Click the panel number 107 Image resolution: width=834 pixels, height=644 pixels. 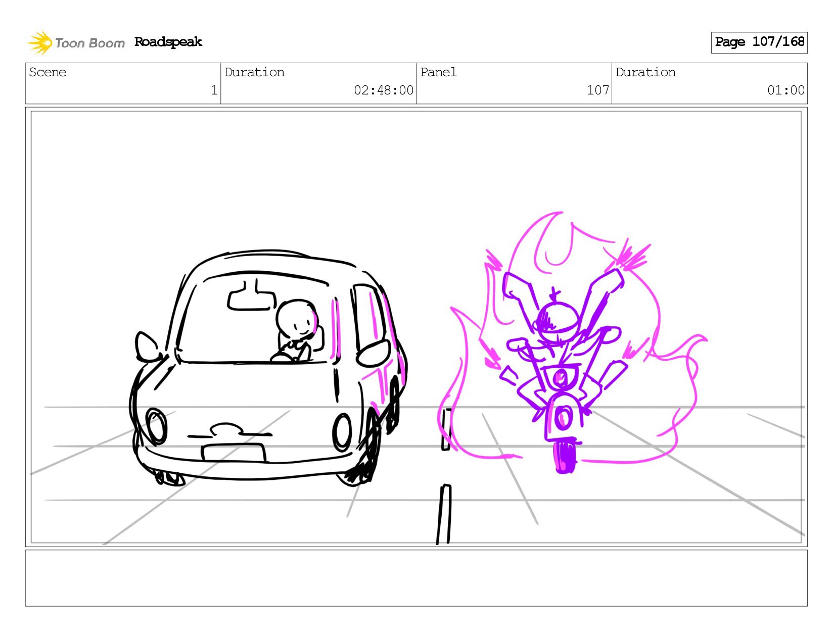coord(598,90)
